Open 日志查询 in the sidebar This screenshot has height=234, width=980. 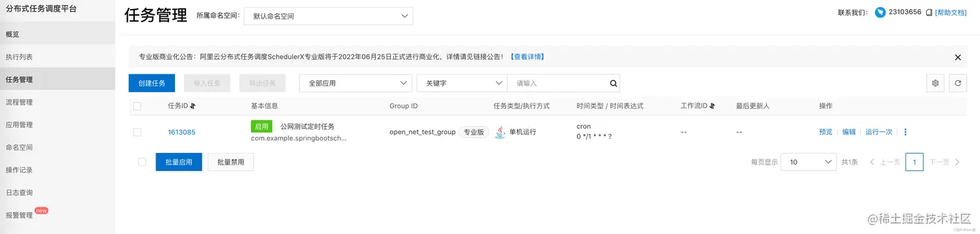click(57, 193)
